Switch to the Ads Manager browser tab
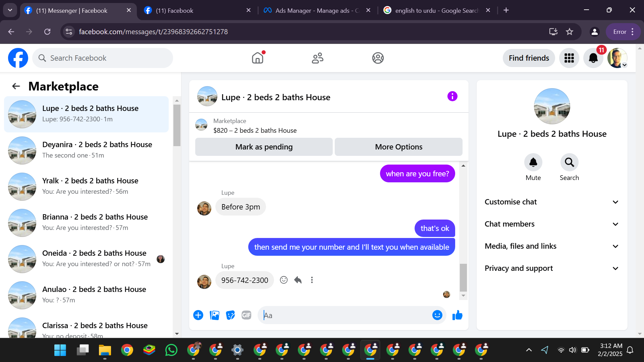The width and height of the screenshot is (644, 362). tap(315, 10)
